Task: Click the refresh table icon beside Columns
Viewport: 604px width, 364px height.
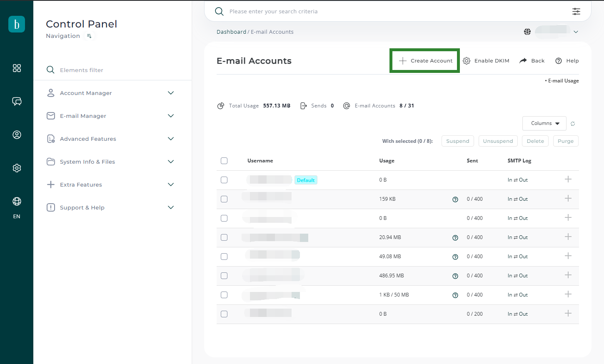Action: pos(573,124)
